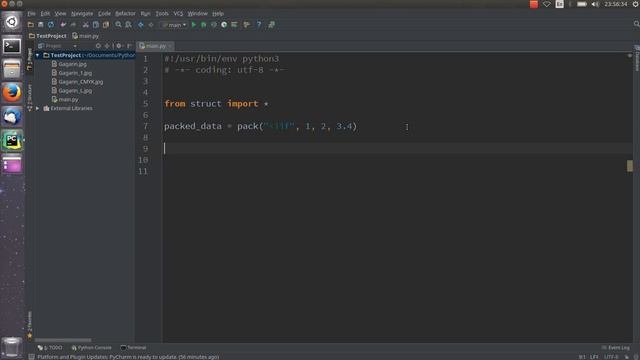Screen dimensions: 640x360
Task: Open the Terminal tool window
Action: click(133, 348)
